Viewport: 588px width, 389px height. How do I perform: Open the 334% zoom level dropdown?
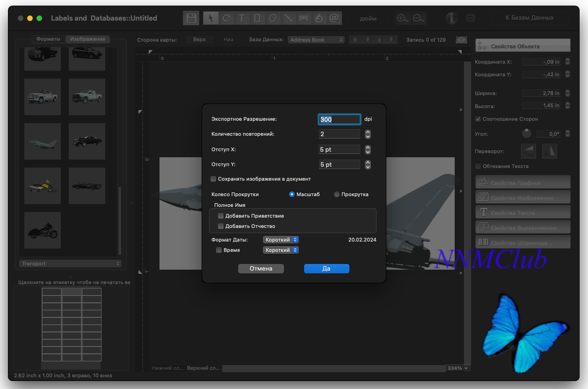[x=458, y=368]
